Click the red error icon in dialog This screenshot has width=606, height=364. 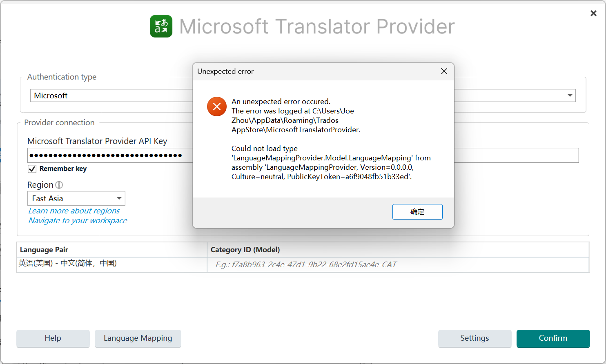click(x=216, y=107)
